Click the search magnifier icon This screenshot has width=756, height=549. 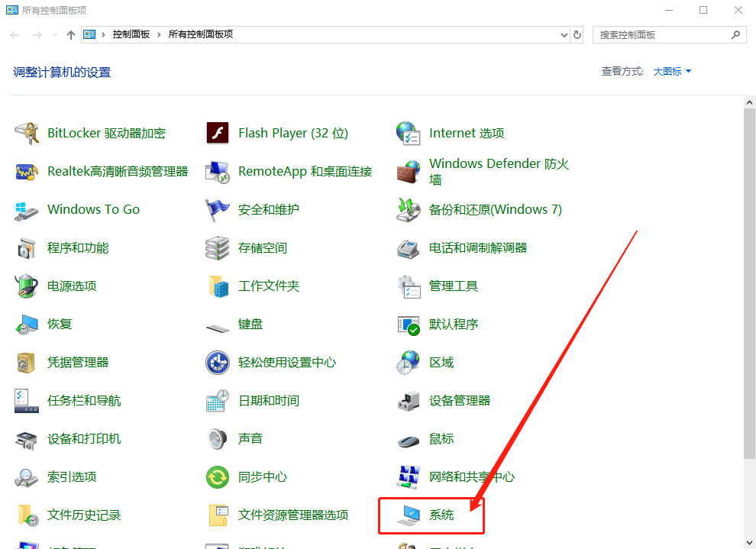[x=735, y=34]
